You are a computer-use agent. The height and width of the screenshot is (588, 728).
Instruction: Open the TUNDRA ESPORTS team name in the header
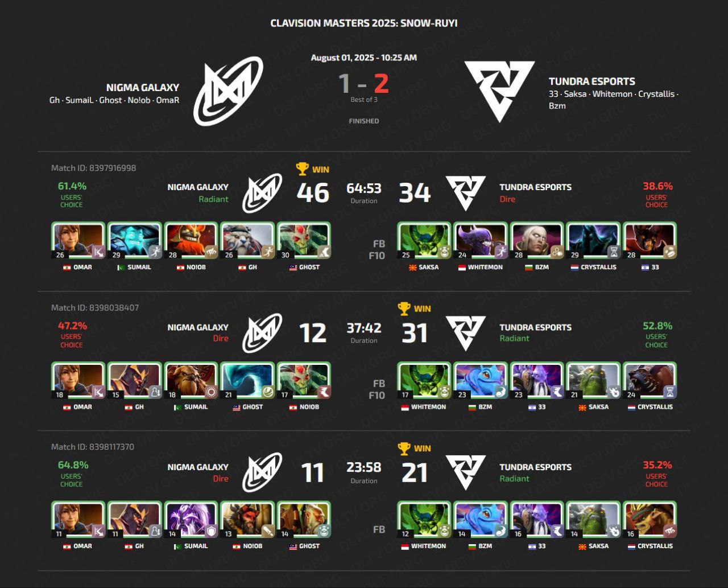coord(592,81)
